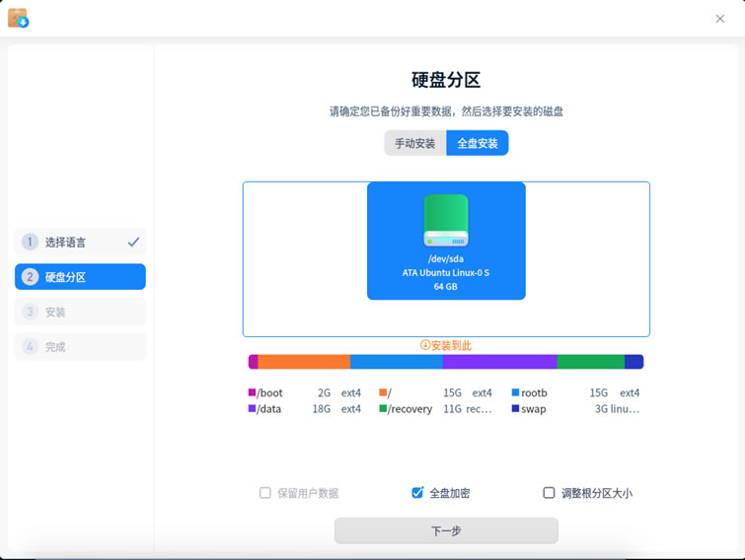
Task: Click the /dev/sda device name text
Action: (x=446, y=258)
